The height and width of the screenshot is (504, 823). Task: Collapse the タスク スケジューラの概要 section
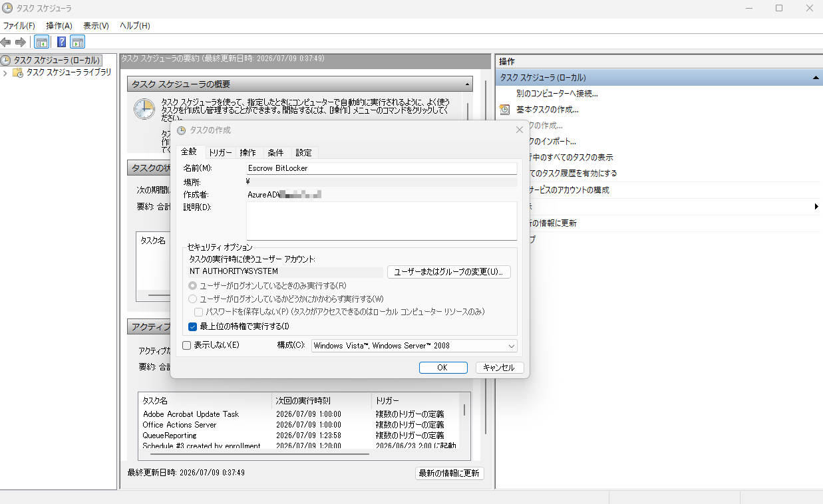[x=467, y=84]
